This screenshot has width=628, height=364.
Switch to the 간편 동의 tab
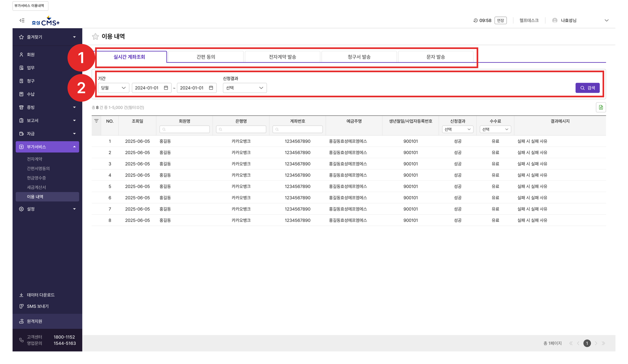206,57
